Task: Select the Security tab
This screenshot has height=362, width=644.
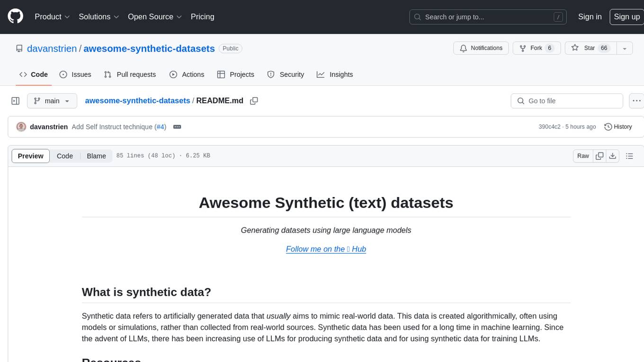Action: (x=286, y=74)
